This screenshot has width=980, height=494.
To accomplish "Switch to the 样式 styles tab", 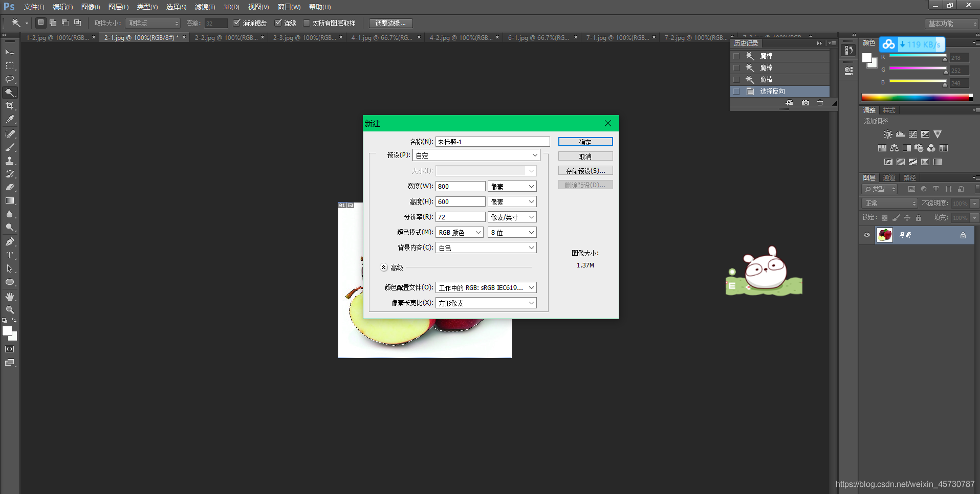I will (x=889, y=110).
